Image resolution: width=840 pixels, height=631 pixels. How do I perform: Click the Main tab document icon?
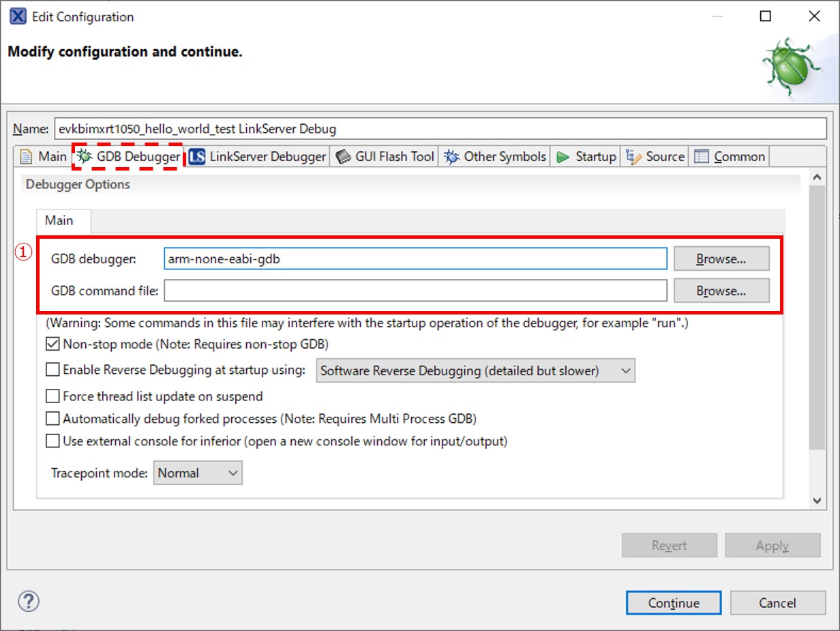pyautogui.click(x=26, y=157)
